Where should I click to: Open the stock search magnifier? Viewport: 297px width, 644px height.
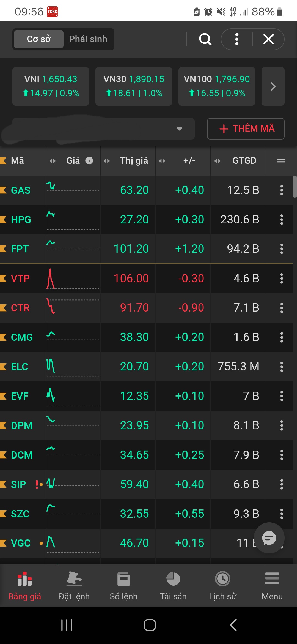coord(205,39)
